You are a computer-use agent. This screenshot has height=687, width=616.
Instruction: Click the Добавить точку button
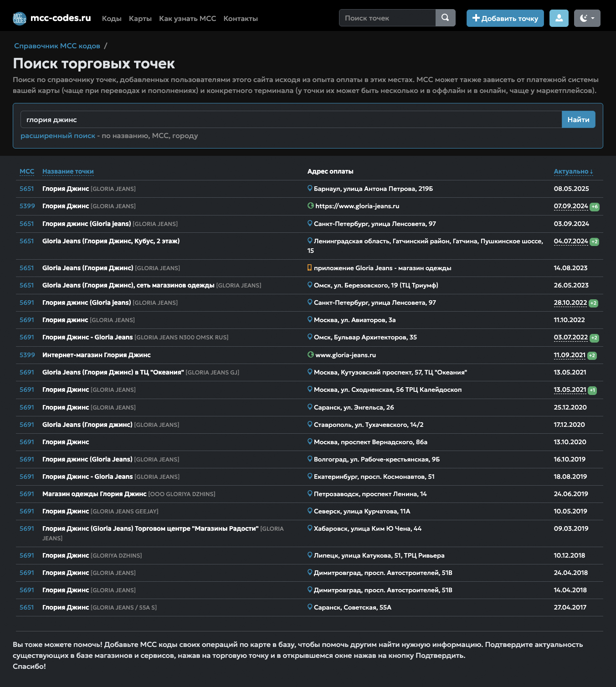pos(505,18)
